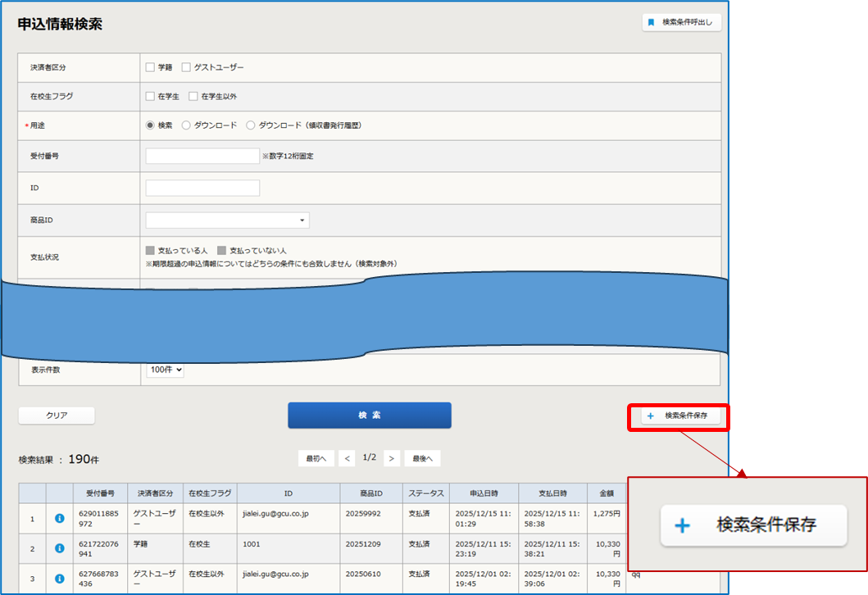Screen dimensions: 868x595
Task: Go to previous results page arrow
Action: [x=348, y=458]
